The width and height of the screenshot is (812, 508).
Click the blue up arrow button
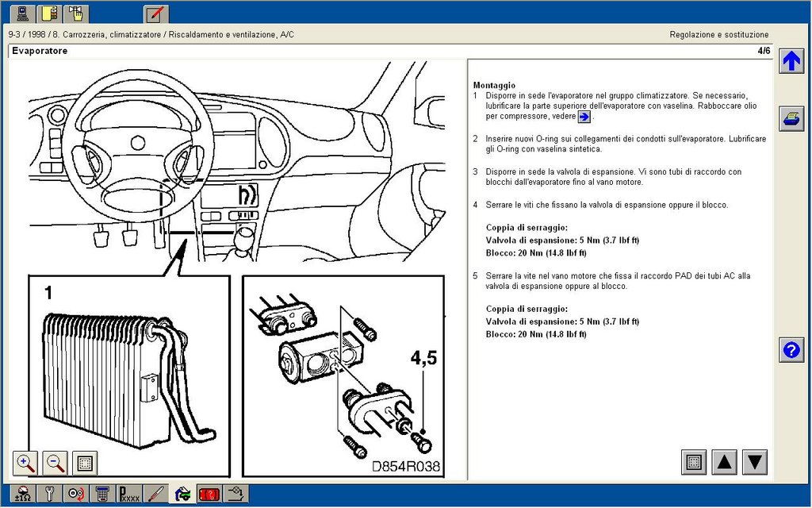(791, 61)
